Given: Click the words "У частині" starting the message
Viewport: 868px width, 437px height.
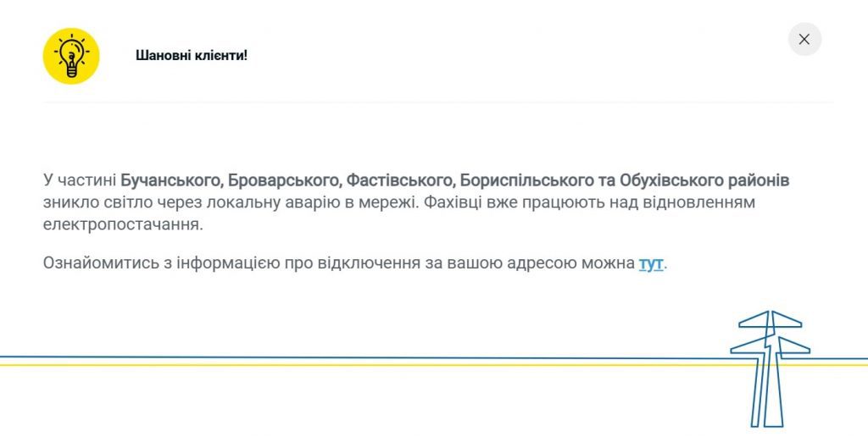Looking at the screenshot, I should [x=79, y=180].
